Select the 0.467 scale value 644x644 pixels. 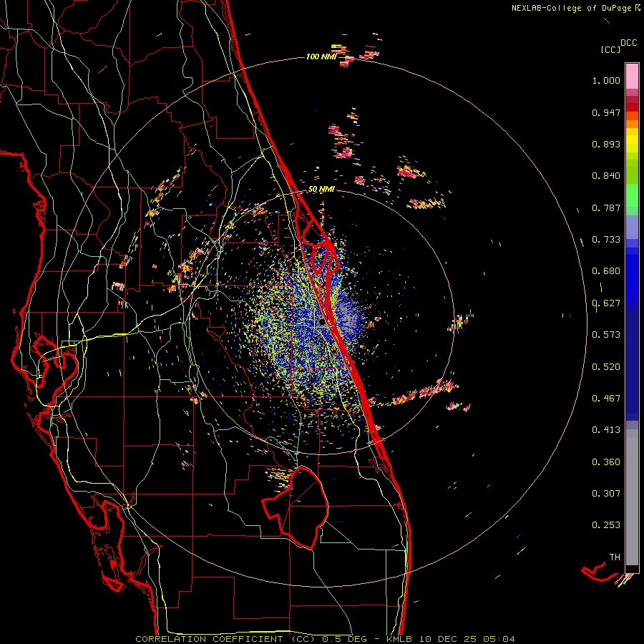(x=606, y=398)
